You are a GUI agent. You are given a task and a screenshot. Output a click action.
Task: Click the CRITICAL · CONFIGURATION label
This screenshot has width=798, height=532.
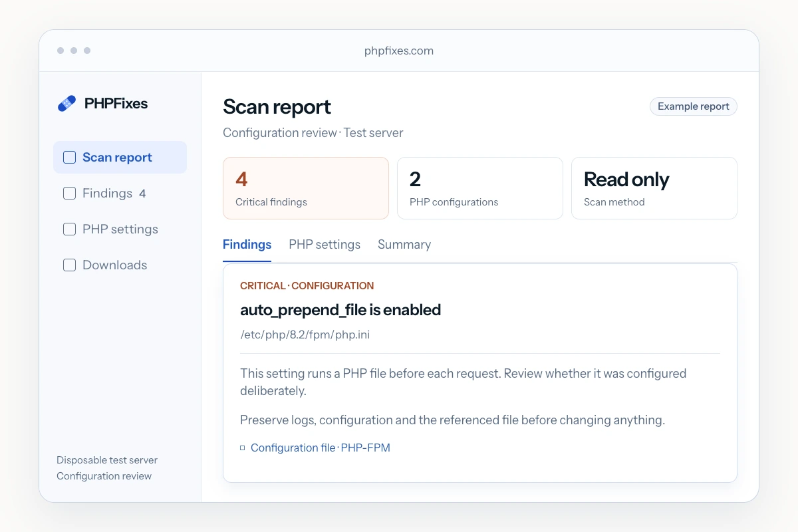[307, 286]
